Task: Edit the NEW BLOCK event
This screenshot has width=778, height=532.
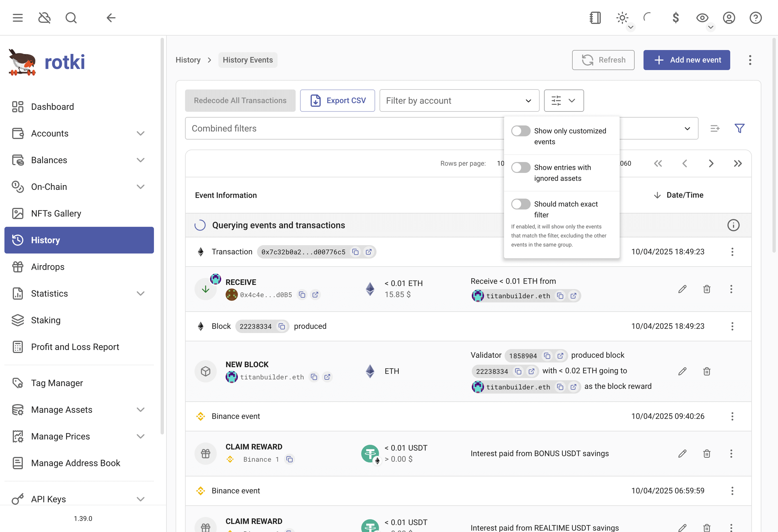Action: (x=682, y=371)
